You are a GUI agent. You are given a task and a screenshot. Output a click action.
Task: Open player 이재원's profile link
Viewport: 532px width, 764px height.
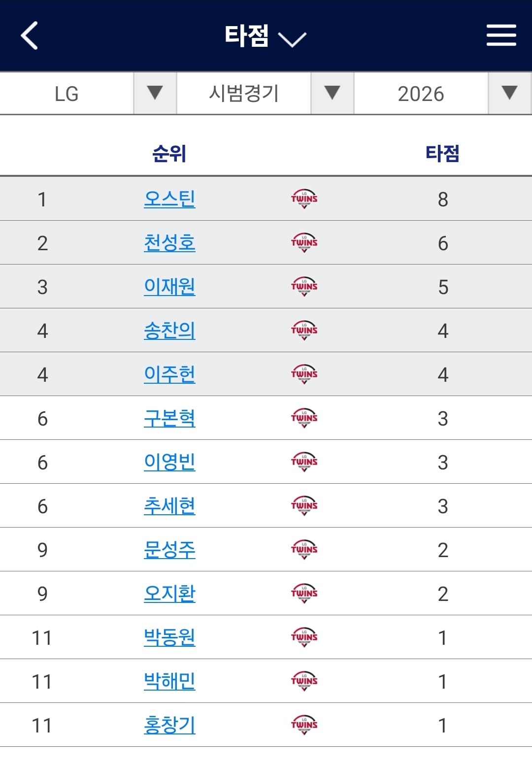coord(169,287)
